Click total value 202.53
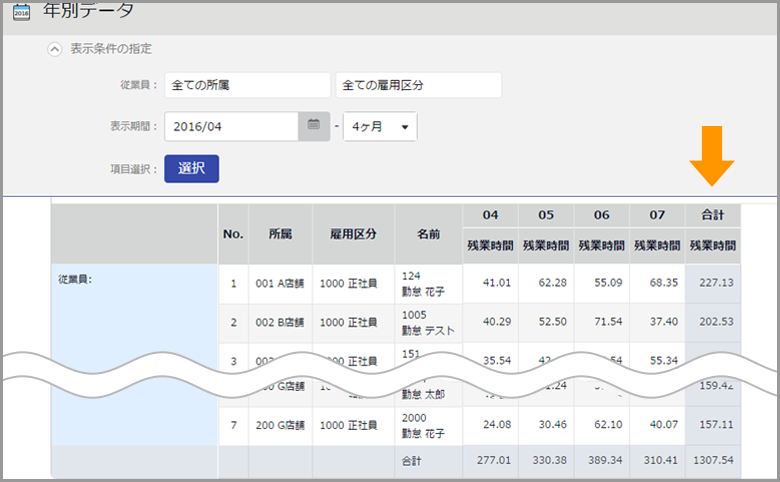This screenshot has width=780, height=482. pyautogui.click(x=716, y=322)
